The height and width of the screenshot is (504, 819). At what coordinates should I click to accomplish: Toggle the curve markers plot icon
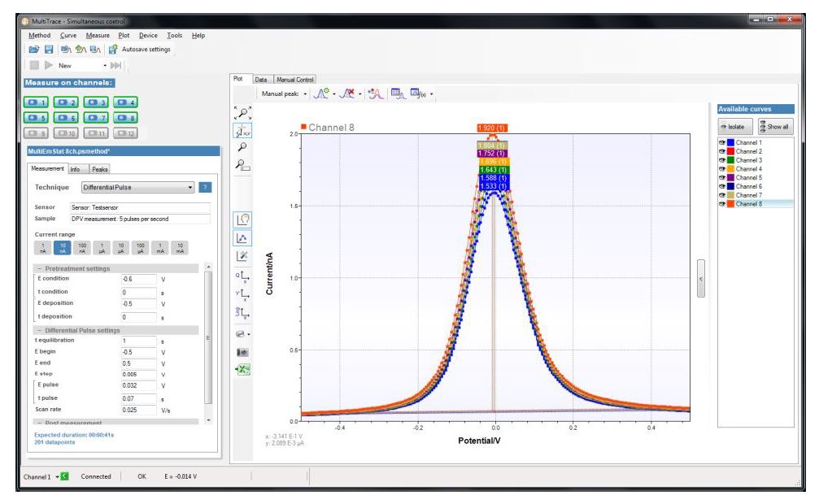pyautogui.click(x=242, y=238)
